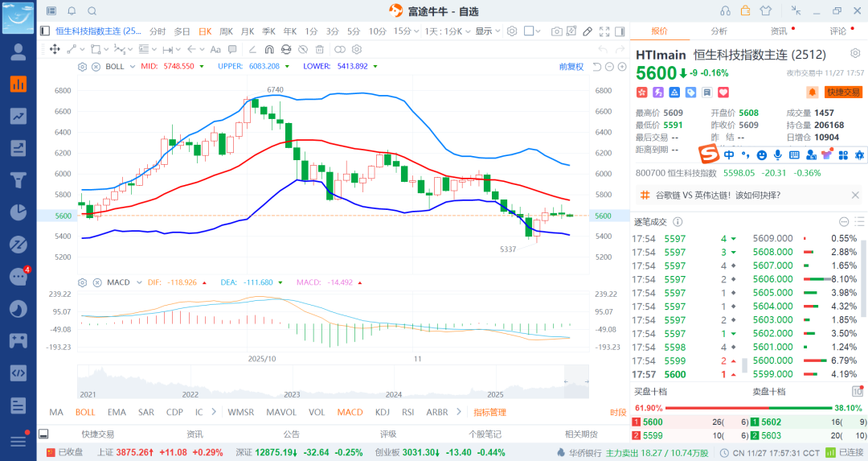
Task: Close the 谷歌链 VS 英伟达链 banner
Action: 855,195
